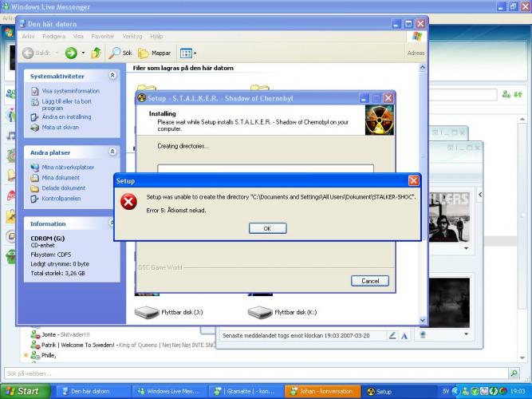Click the Sök search toolbar icon
The height and width of the screenshot is (399, 532).
[120, 53]
